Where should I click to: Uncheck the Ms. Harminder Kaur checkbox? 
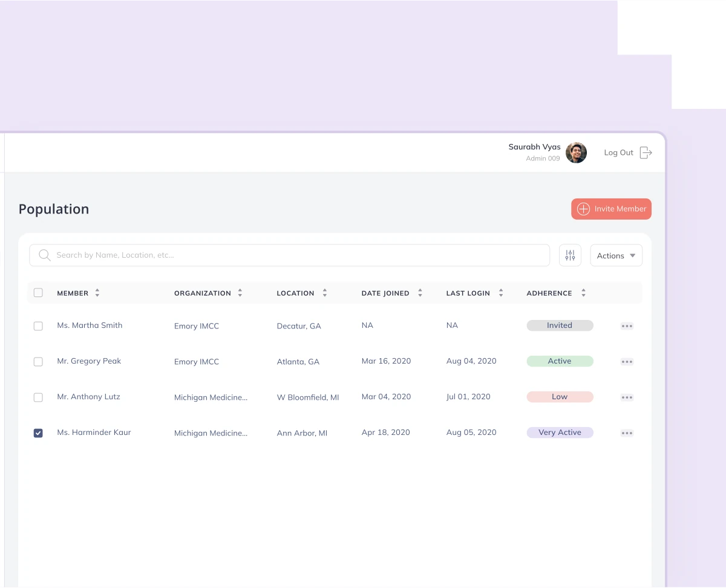[38, 433]
